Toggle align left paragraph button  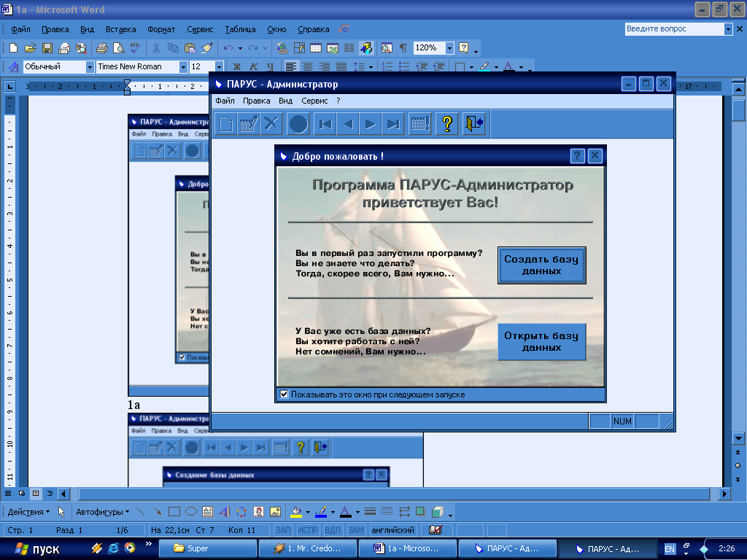290,66
